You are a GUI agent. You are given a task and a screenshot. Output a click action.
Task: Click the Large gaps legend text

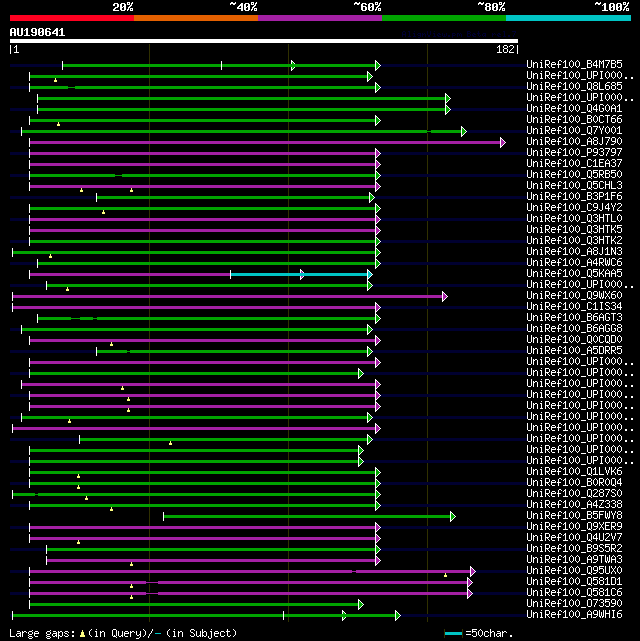(x=42, y=634)
